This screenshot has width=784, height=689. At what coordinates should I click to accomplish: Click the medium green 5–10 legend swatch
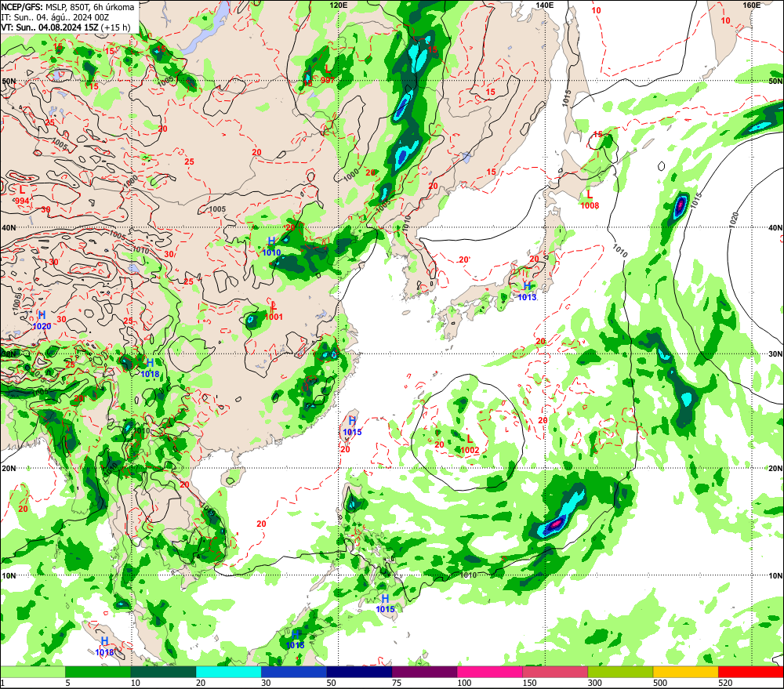tap(98, 672)
